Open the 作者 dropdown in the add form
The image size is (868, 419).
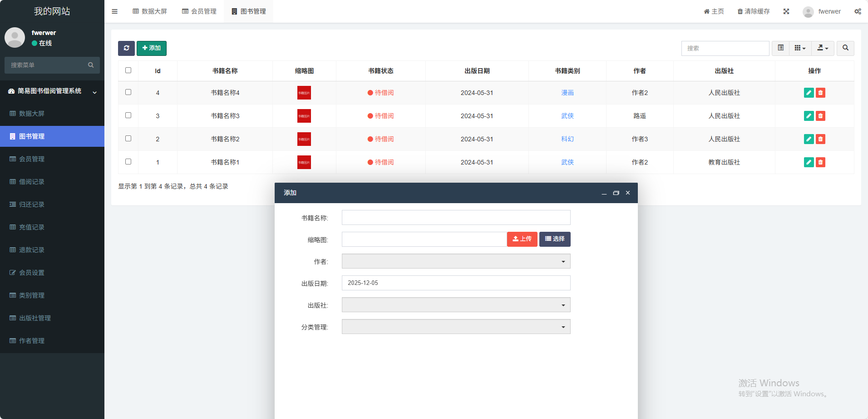(x=456, y=261)
